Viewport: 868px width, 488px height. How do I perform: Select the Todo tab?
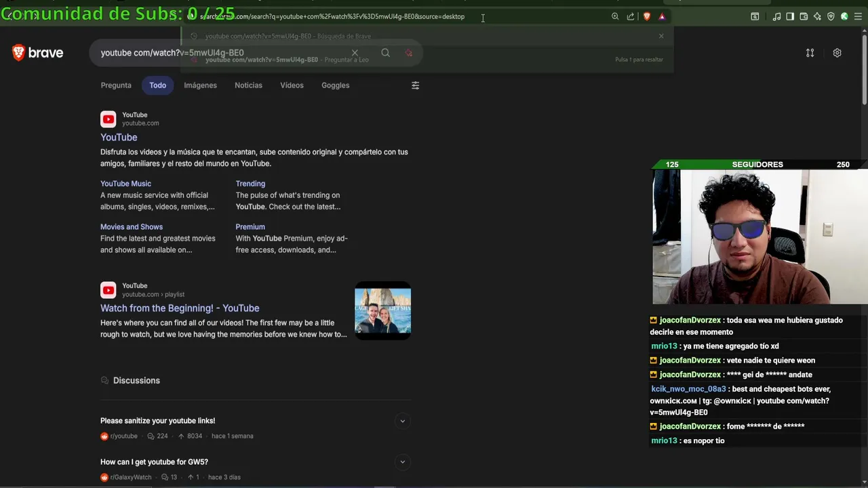157,85
